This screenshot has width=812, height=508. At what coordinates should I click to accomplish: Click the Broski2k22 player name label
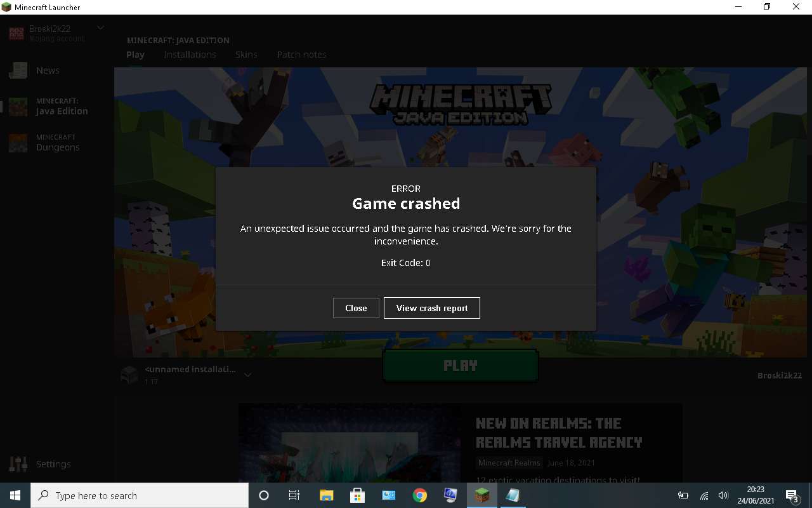[x=780, y=375]
